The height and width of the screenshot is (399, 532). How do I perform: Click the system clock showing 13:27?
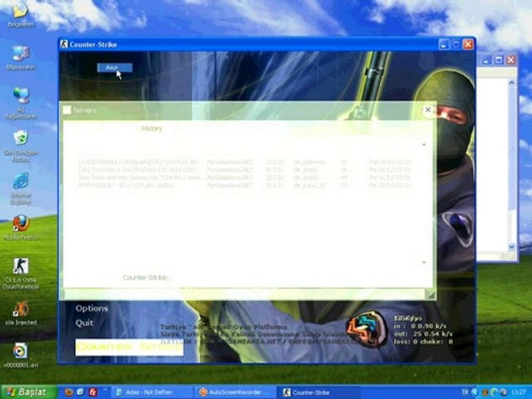coord(519,392)
